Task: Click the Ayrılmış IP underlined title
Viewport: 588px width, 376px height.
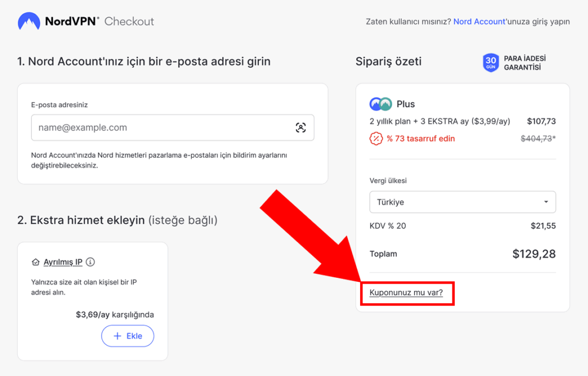Action: pos(63,262)
